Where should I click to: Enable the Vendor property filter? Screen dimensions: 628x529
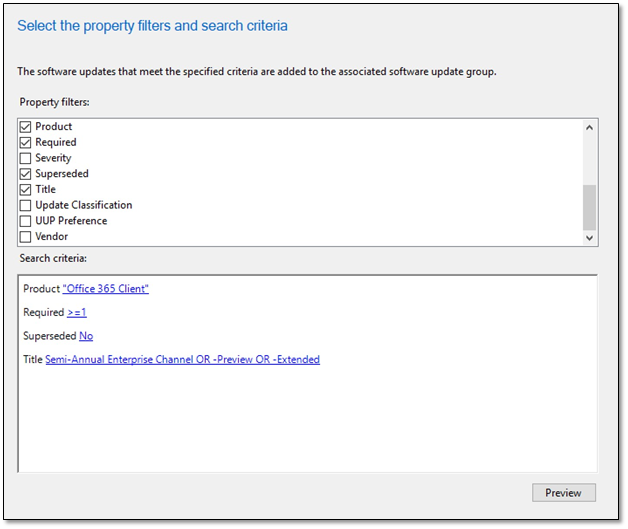(x=25, y=237)
